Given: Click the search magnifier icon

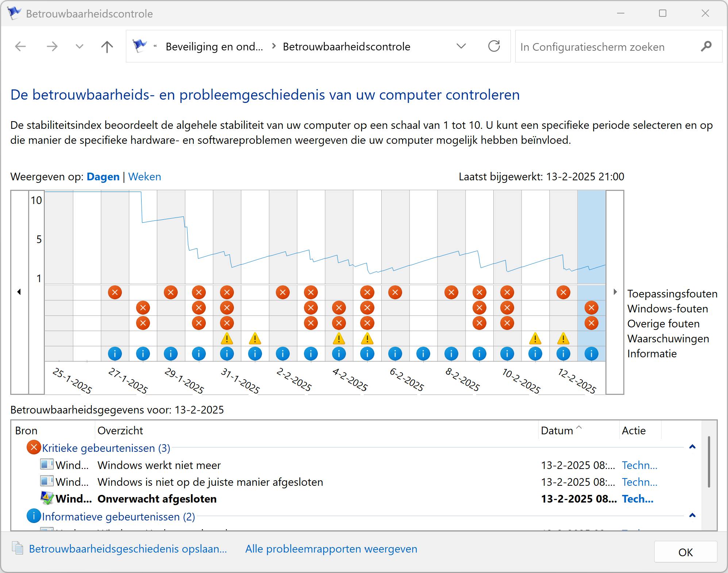Looking at the screenshot, I should 706,47.
